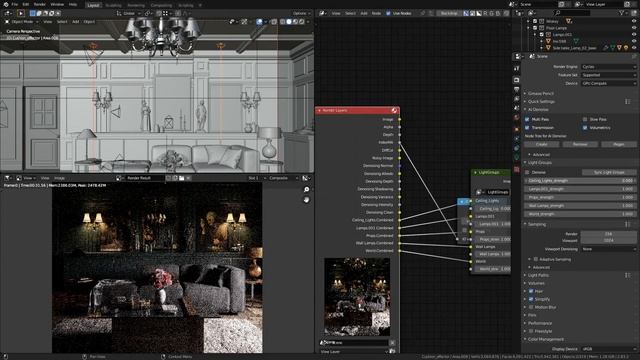Open the 3D viewport editor type selector
Viewport: 640px width, 360px height.
pyautogui.click(x=8, y=13)
